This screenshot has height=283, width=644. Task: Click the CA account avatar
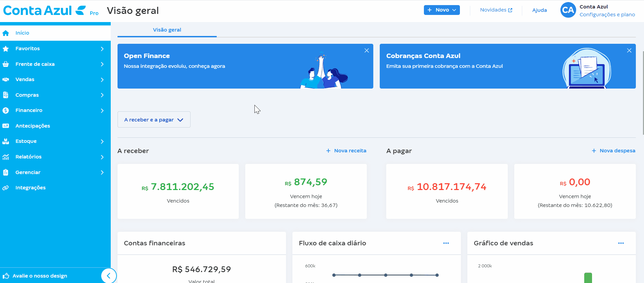568,10
